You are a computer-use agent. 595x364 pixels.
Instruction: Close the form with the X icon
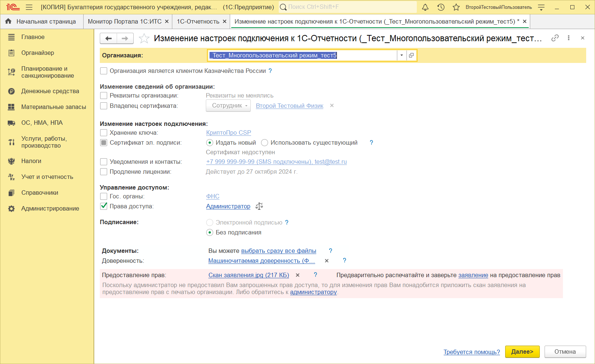pyautogui.click(x=582, y=38)
